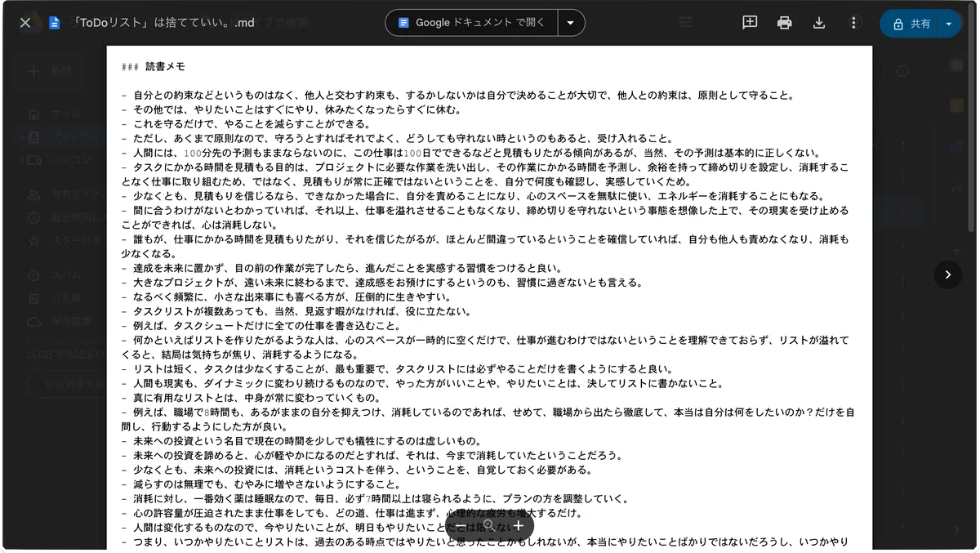Image resolution: width=980 pixels, height=553 pixels.
Task: Click the heading ### 読書メモ
Action: pos(152,67)
